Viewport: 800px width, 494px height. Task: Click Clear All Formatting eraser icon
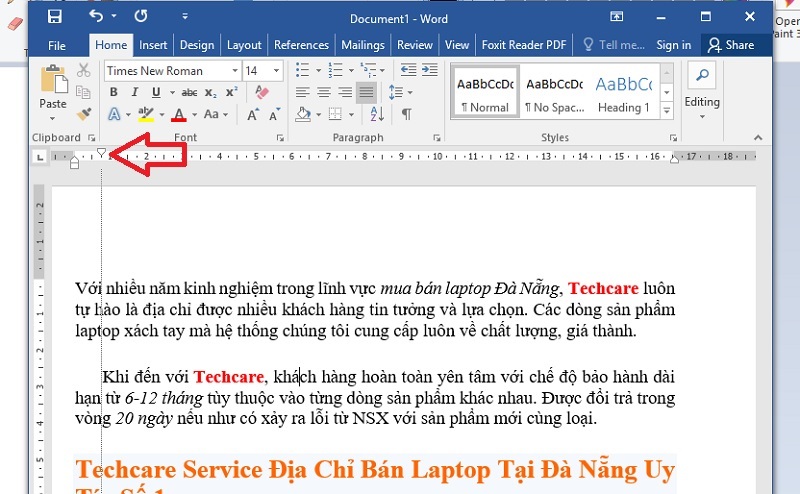(262, 92)
